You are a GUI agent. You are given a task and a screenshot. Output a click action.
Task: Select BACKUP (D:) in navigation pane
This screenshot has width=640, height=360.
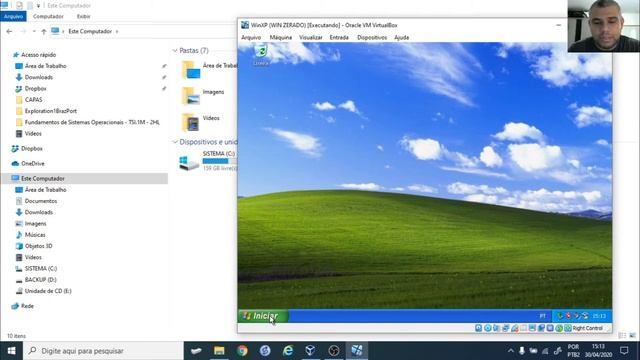[40, 280]
